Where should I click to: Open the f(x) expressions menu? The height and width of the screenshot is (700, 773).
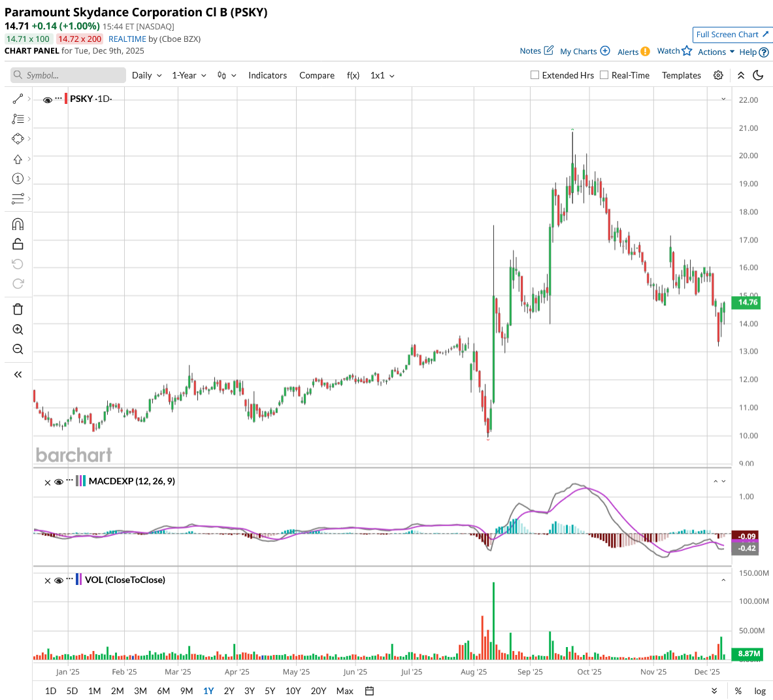click(353, 75)
